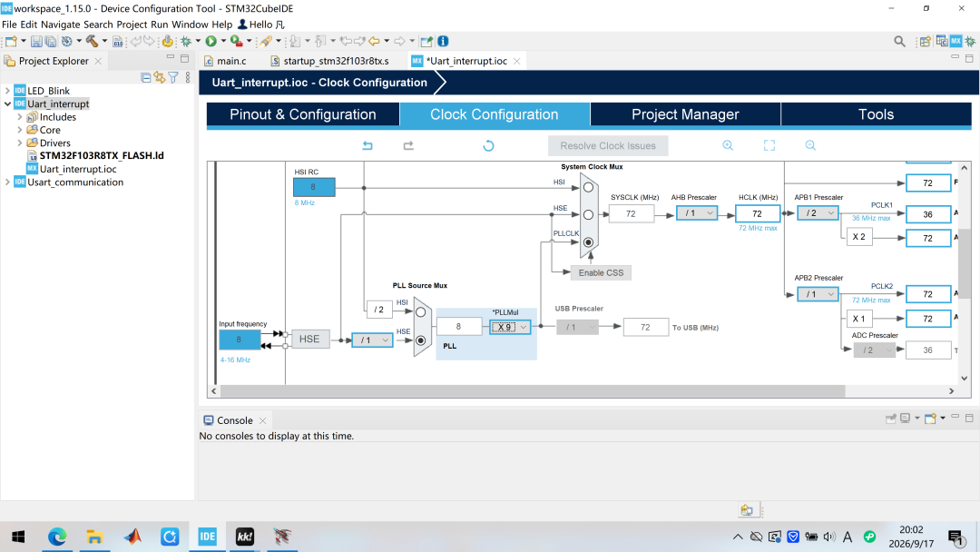This screenshot has height=552, width=980.
Task: Collapse all items in the Project Explorer
Action: pyautogui.click(x=145, y=77)
